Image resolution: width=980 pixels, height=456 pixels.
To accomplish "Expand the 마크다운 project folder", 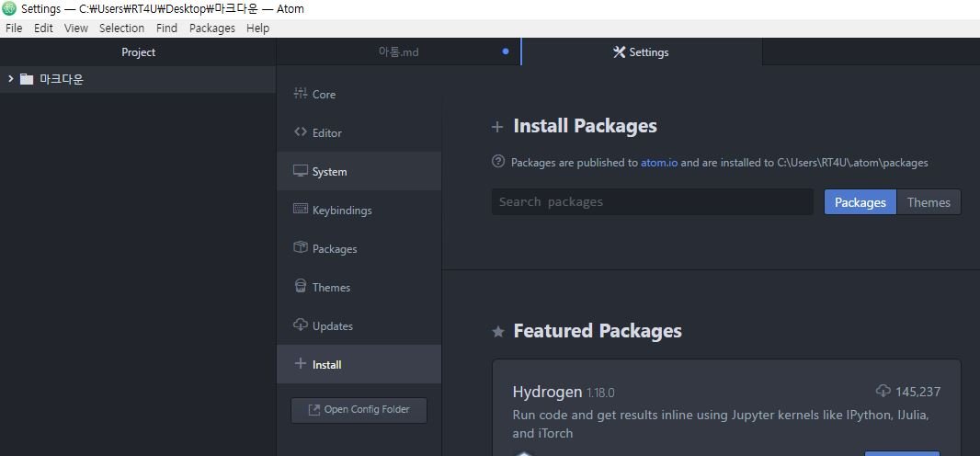I will pyautogui.click(x=10, y=79).
